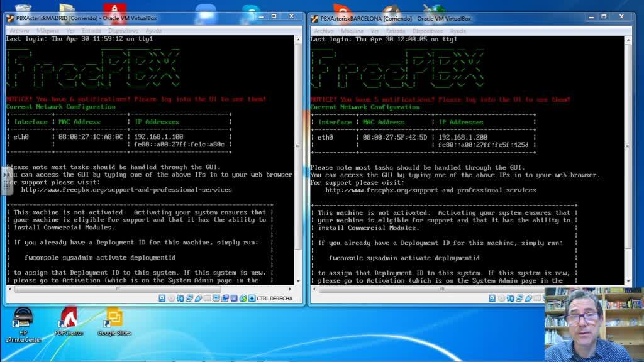Click display settings icon in MADRID status bar
The image size is (644, 362).
(216, 299)
